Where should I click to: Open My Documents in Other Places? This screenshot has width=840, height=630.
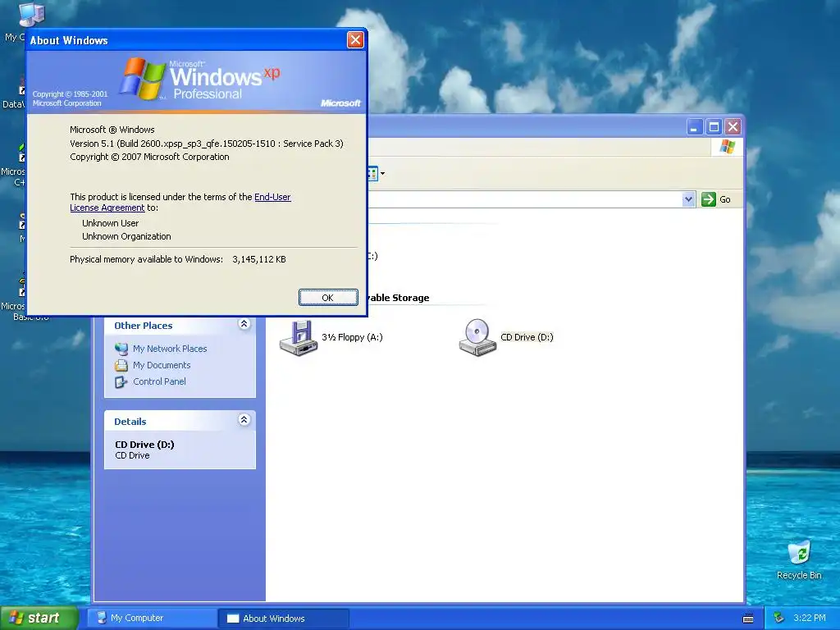click(x=162, y=365)
